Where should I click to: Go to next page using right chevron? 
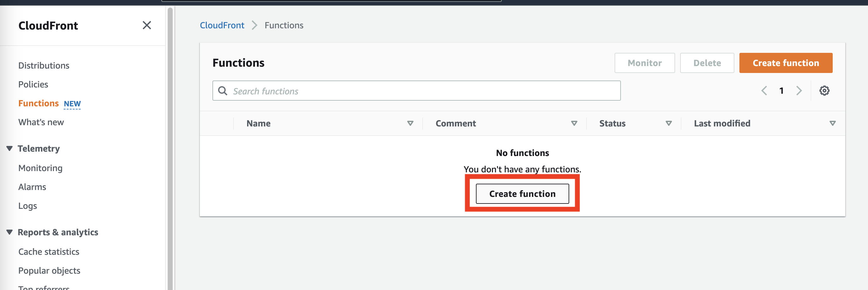(799, 91)
